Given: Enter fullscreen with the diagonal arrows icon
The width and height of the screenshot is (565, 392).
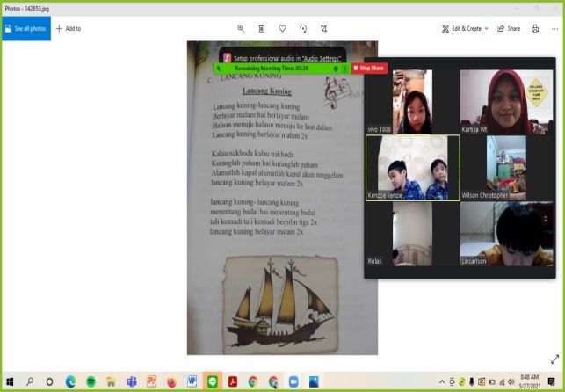Looking at the screenshot, I should [x=555, y=359].
